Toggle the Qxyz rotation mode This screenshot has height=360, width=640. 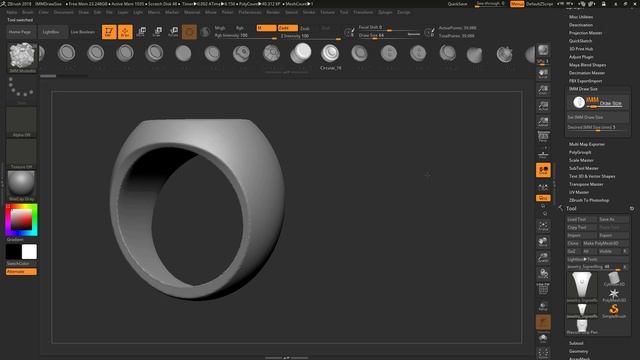543,198
